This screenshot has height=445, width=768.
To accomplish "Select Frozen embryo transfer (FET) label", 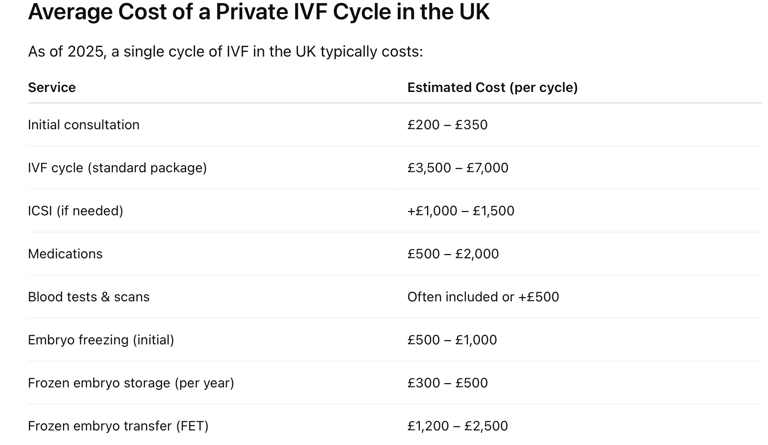I will tap(118, 426).
